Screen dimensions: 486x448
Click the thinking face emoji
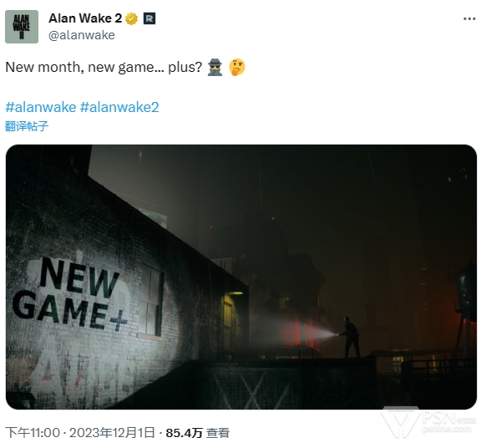(x=237, y=68)
